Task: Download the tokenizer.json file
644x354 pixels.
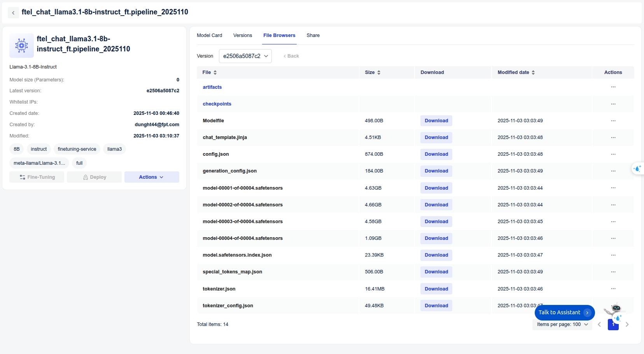Action: point(436,289)
